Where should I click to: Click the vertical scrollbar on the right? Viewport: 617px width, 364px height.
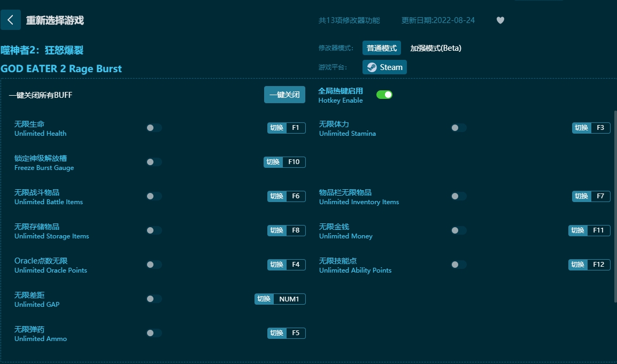[615, 207]
